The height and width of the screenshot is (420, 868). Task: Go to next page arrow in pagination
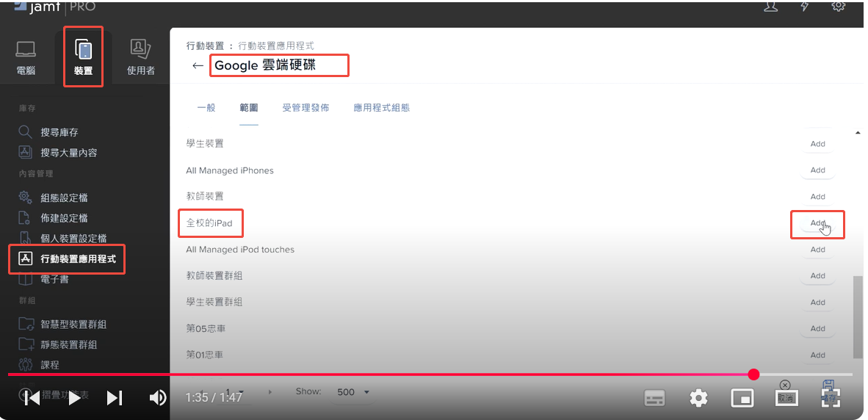[x=270, y=392]
